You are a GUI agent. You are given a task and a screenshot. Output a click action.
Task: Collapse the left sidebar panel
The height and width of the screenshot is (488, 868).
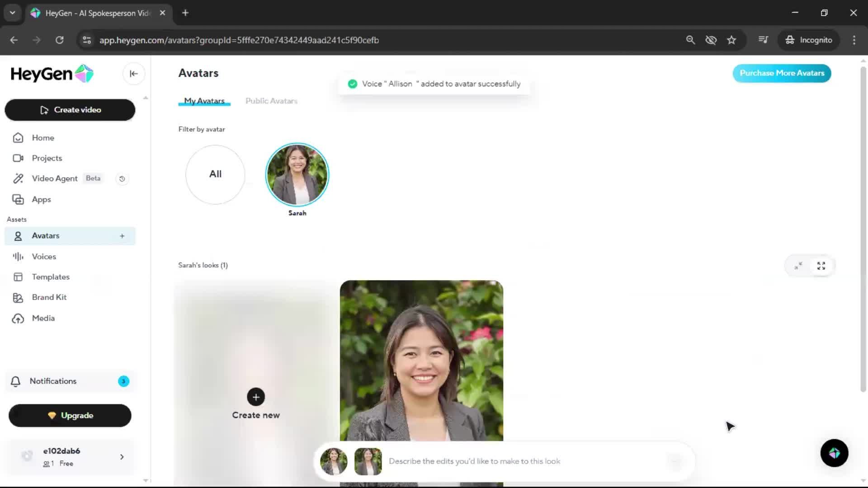pyautogui.click(x=133, y=74)
